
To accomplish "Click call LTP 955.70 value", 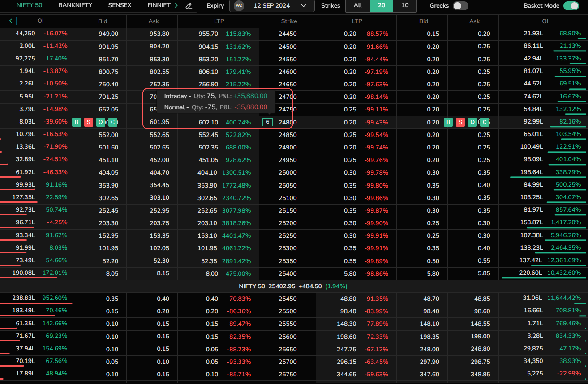I will tap(208, 34).
